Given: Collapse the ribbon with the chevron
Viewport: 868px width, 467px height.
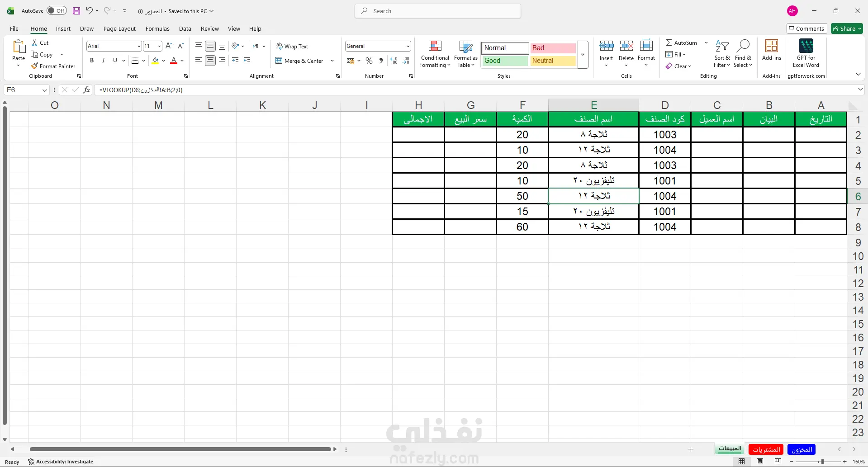Looking at the screenshot, I should point(858,74).
